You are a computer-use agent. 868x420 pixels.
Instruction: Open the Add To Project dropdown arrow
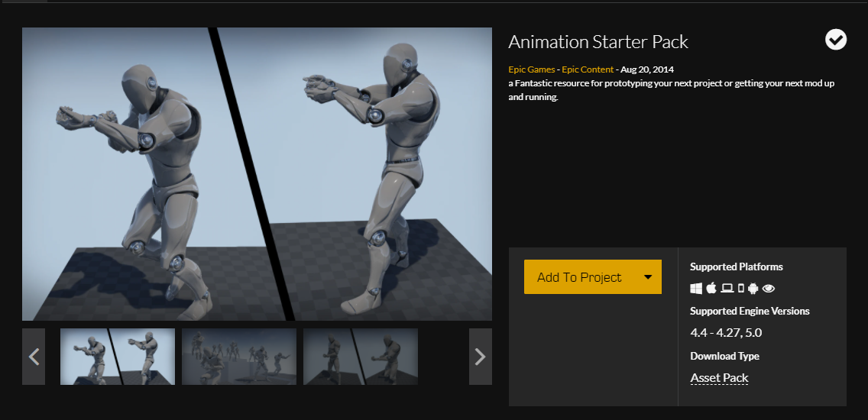[x=648, y=277]
